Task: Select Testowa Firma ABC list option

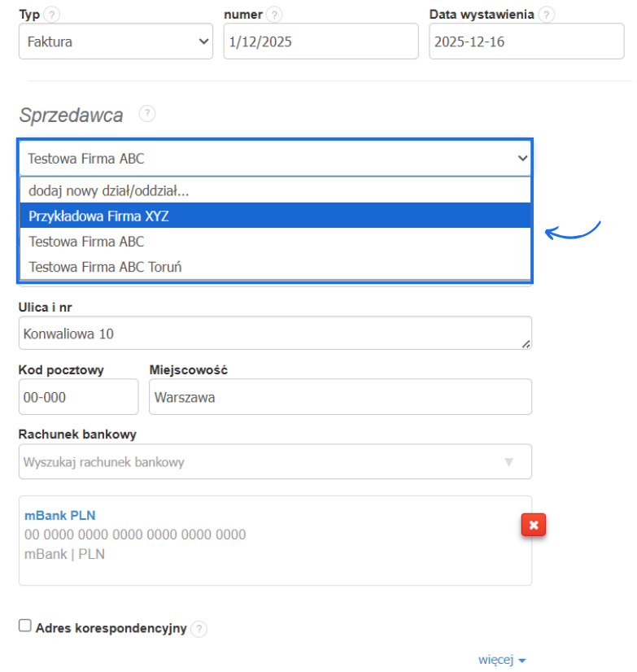Action: [275, 242]
